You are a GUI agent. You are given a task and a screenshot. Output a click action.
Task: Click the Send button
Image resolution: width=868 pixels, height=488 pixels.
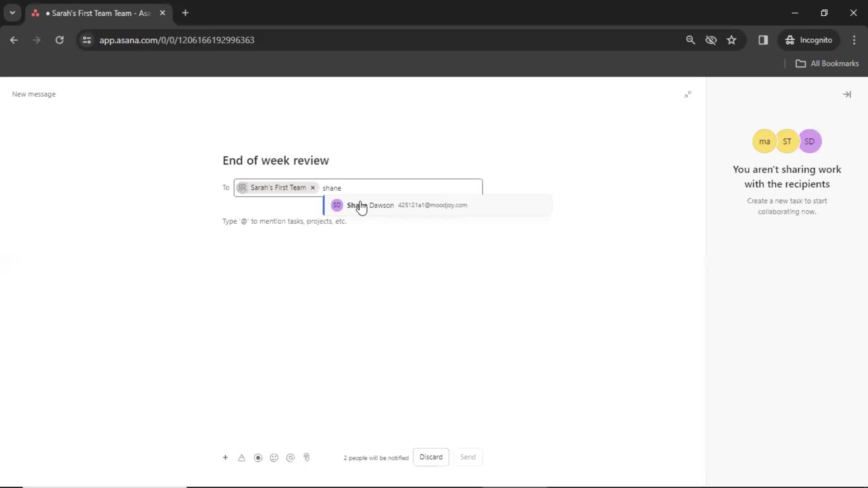pyautogui.click(x=468, y=457)
